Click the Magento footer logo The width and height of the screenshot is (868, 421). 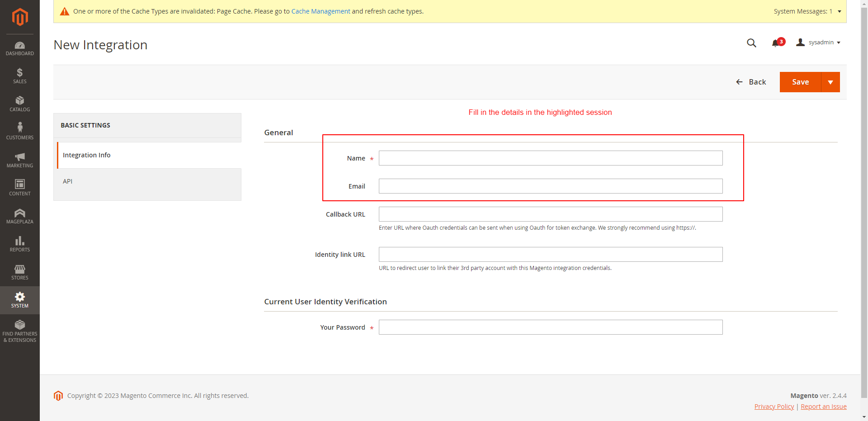(58, 396)
